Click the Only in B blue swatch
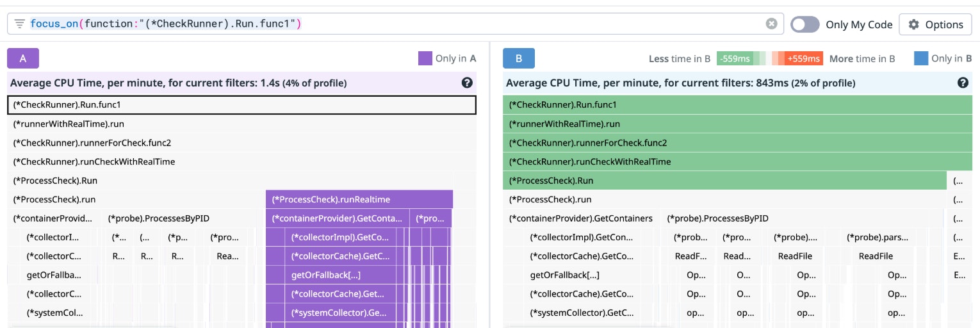980x328 pixels. pyautogui.click(x=921, y=58)
